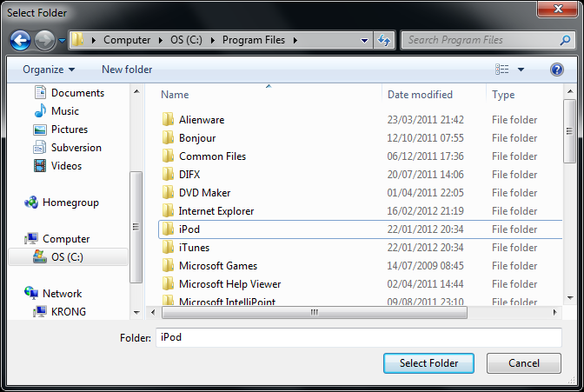Select the DIFX folder icon
584x392 pixels.
coord(168,174)
